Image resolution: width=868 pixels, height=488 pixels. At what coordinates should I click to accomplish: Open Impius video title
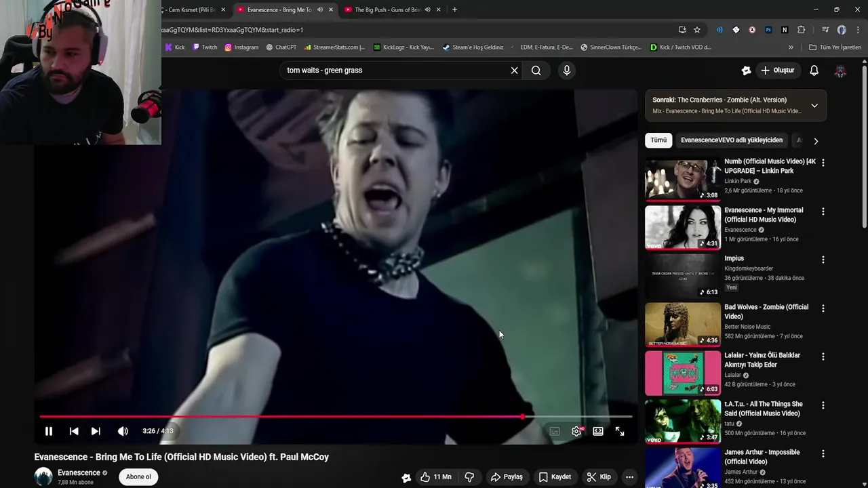tap(734, 258)
